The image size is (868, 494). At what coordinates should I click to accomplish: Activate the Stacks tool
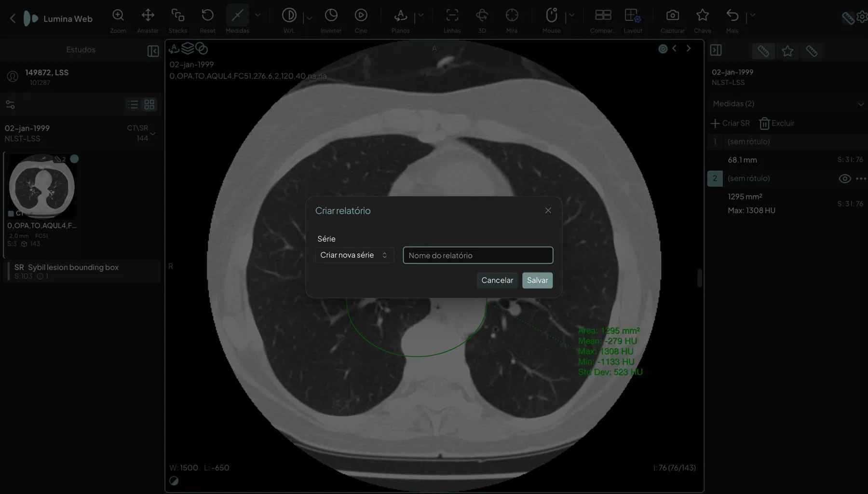177,19
